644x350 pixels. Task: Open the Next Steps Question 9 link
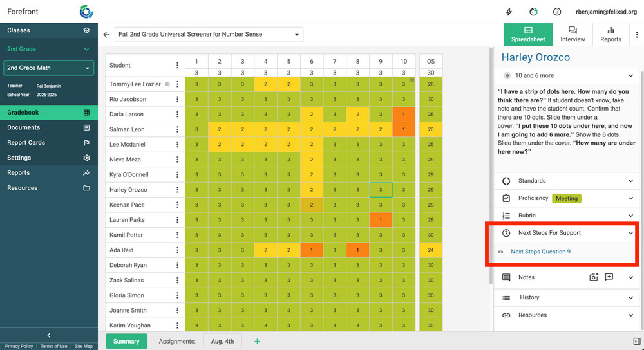click(x=540, y=252)
